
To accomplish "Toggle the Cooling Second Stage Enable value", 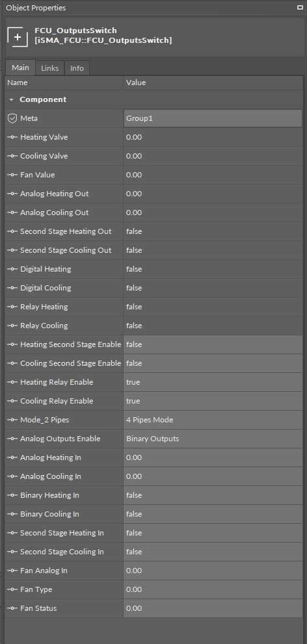I will tap(213, 363).
